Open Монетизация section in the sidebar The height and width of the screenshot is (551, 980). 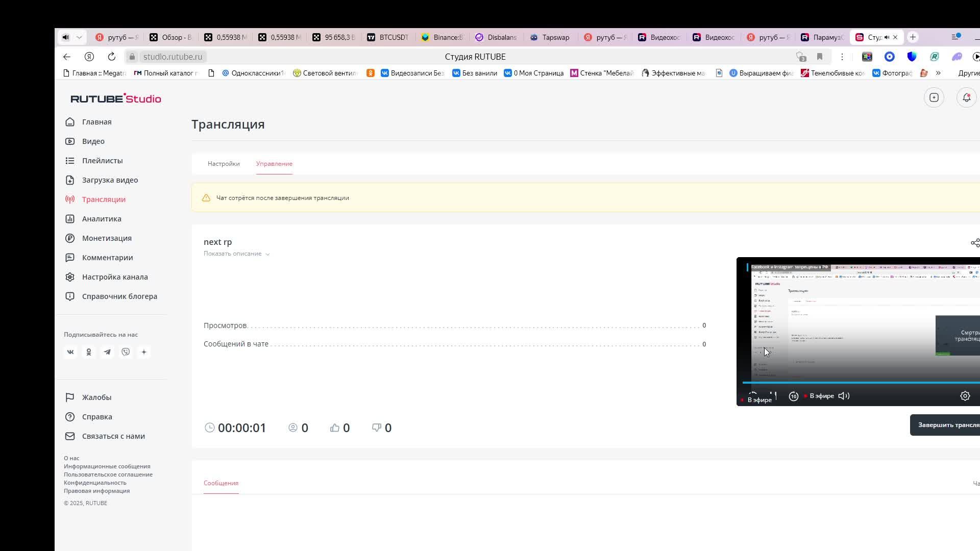107,238
